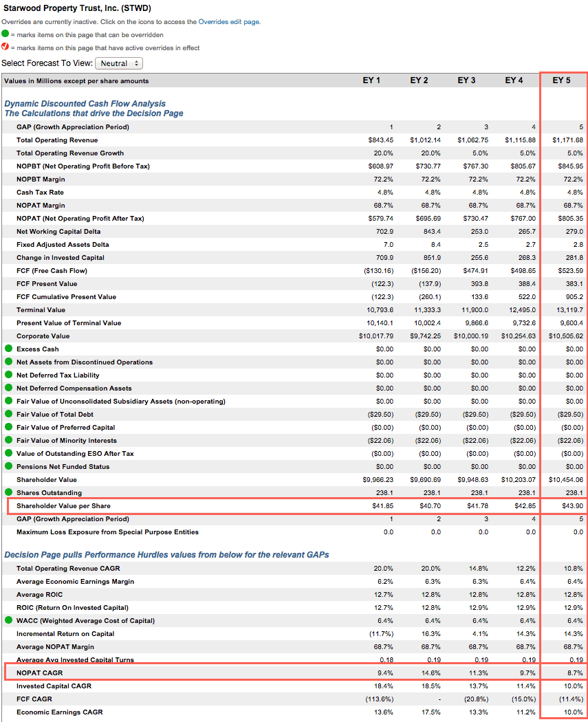This screenshot has height=722, width=588.
Task: Click the Shareholder Value per Share label
Action: pos(63,505)
